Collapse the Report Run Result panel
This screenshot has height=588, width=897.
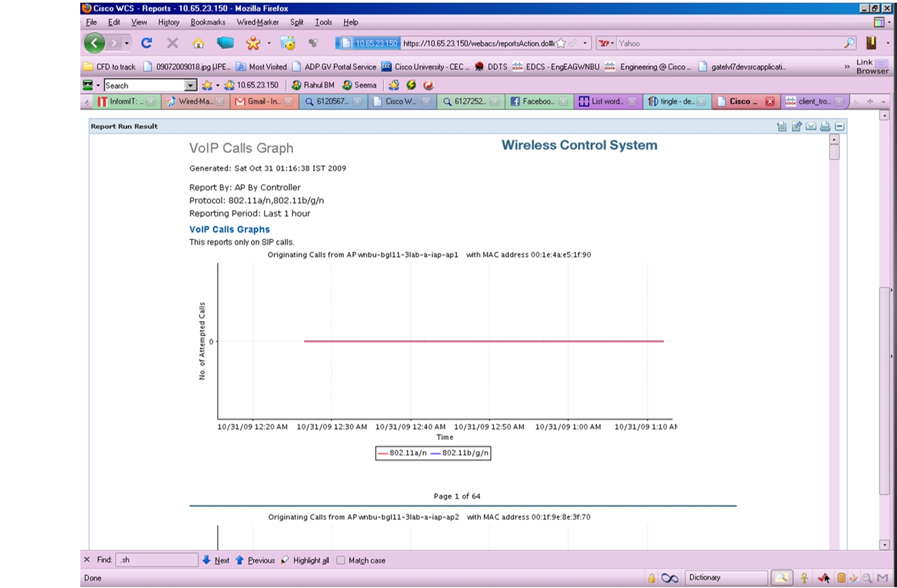(x=839, y=127)
